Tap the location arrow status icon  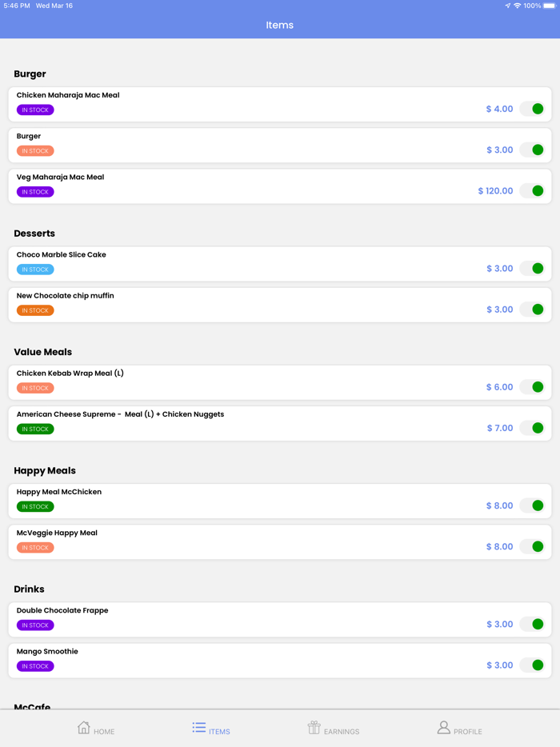[507, 6]
